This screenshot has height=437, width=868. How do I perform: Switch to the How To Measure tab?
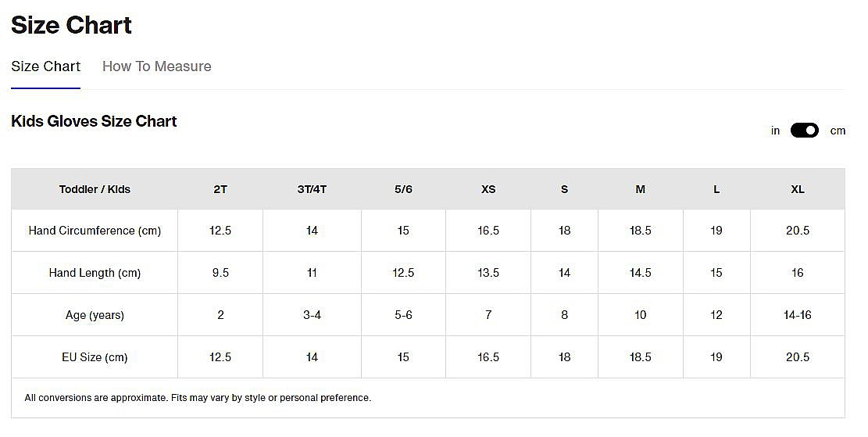pos(156,66)
